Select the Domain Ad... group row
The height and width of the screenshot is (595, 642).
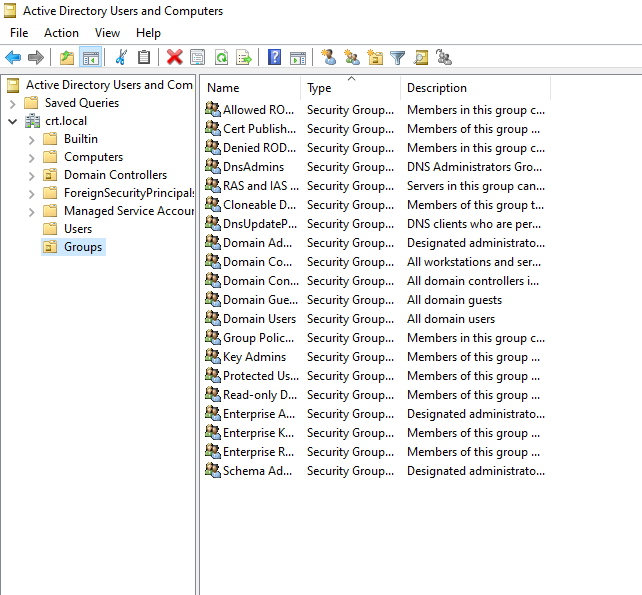[375, 242]
